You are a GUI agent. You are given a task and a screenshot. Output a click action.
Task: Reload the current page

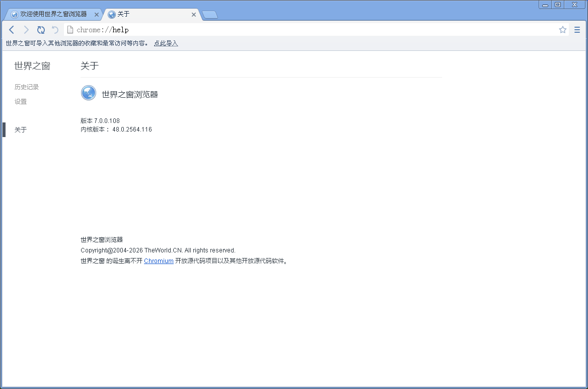[41, 30]
